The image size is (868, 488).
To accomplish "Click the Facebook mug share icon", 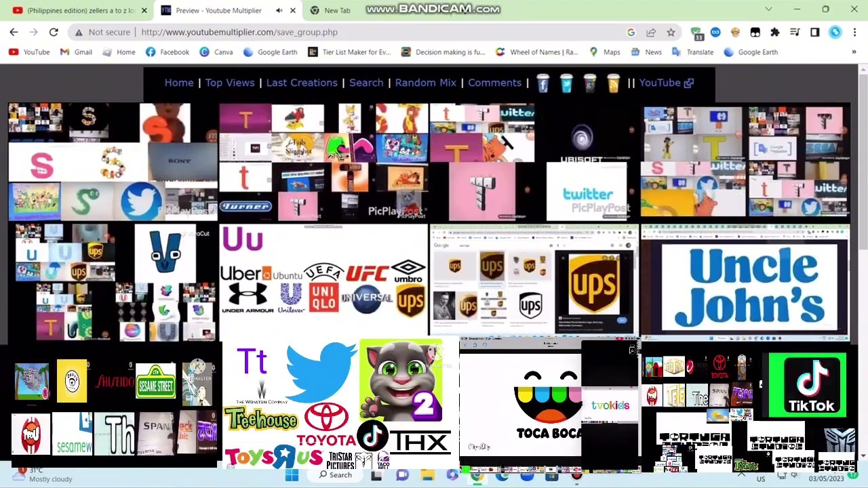I will click(542, 83).
